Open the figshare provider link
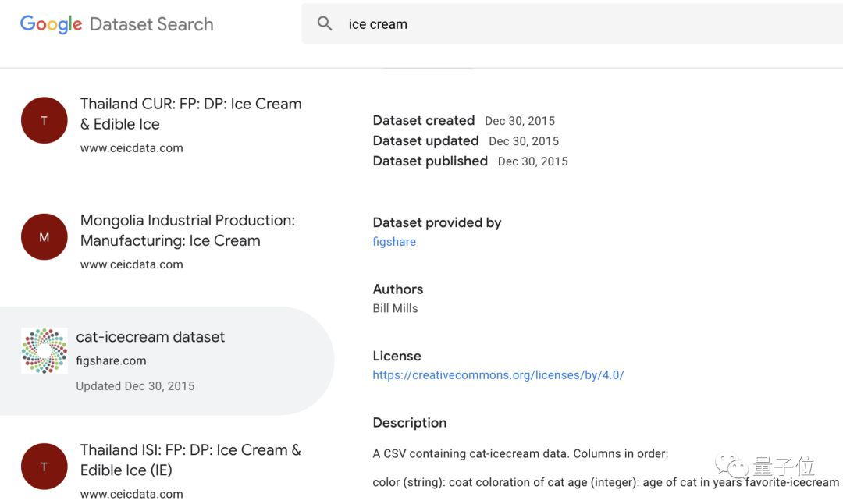The image size is (843, 504). pos(394,242)
